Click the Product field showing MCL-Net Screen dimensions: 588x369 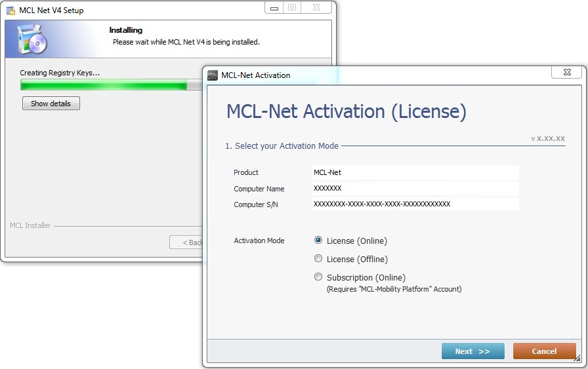(x=415, y=172)
